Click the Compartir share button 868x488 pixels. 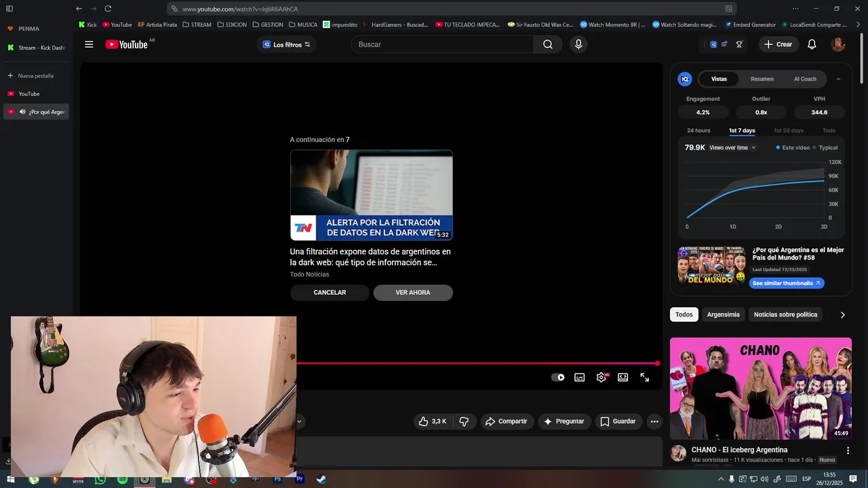pos(507,422)
